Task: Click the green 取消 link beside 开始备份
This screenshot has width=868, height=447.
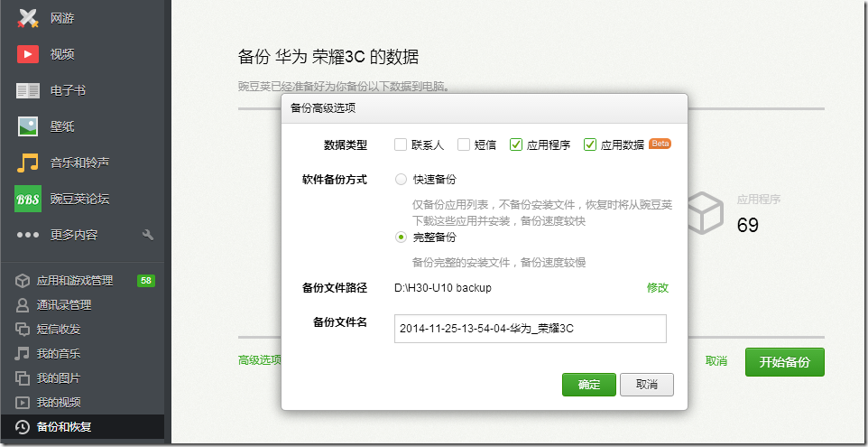Action: (x=716, y=361)
